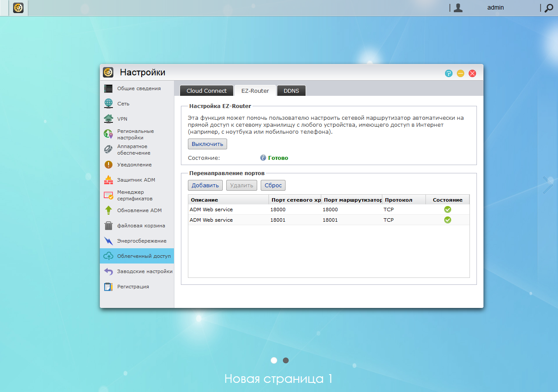Click the Добавить button

tap(205, 185)
